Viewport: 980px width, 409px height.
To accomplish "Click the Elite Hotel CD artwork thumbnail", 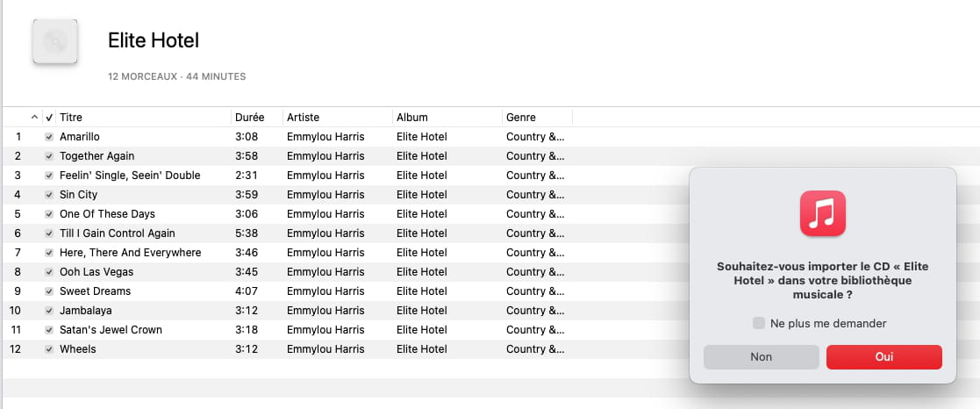I will point(55,41).
